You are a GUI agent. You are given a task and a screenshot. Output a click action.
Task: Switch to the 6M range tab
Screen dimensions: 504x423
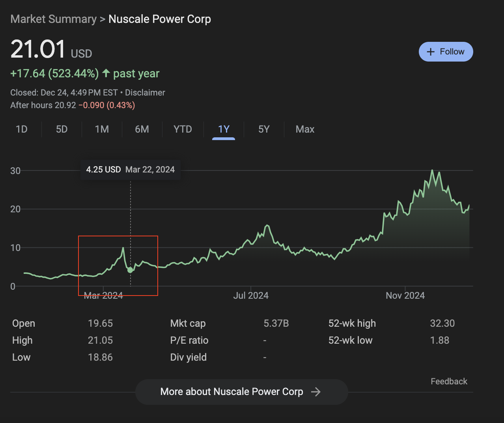click(x=142, y=129)
